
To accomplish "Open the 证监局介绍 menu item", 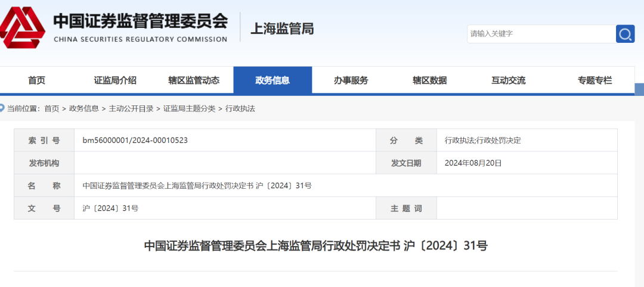I will [115, 80].
